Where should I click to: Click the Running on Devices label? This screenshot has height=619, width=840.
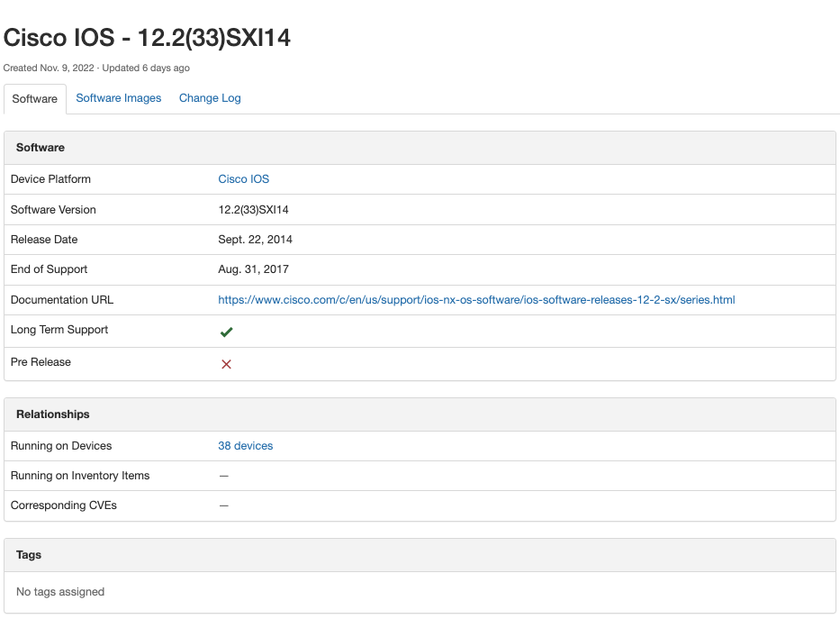(x=61, y=446)
